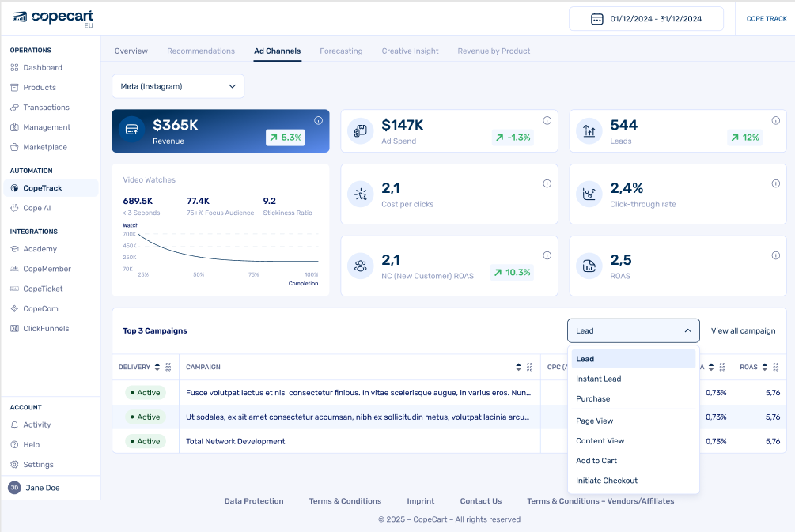The height and width of the screenshot is (532, 795).
Task: Click the Transactions link icon
Action: (x=14, y=108)
